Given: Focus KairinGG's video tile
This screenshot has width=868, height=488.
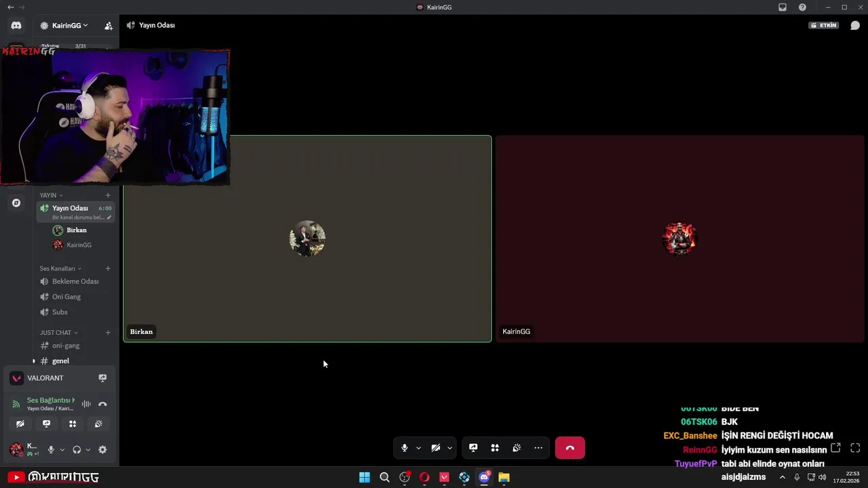Looking at the screenshot, I should click(x=680, y=239).
